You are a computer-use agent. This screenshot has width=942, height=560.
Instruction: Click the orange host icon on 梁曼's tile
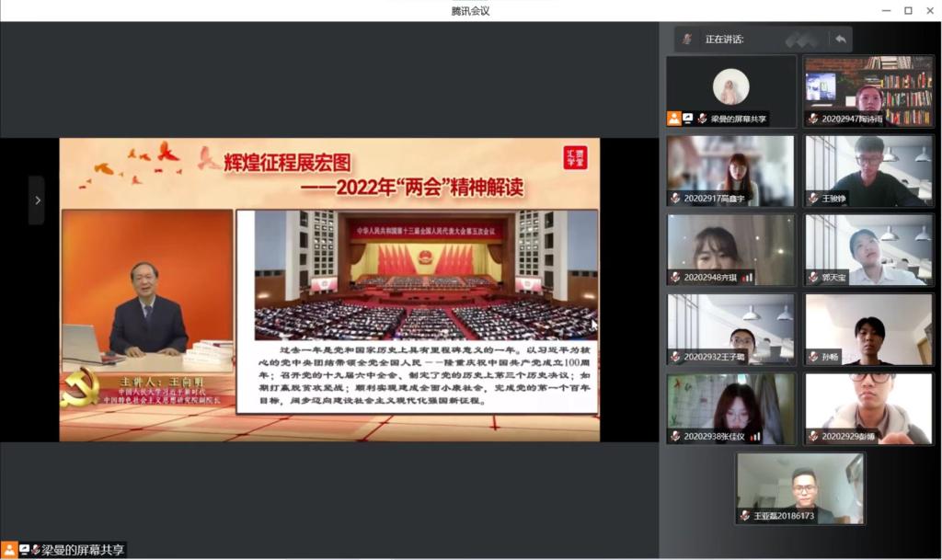(674, 119)
